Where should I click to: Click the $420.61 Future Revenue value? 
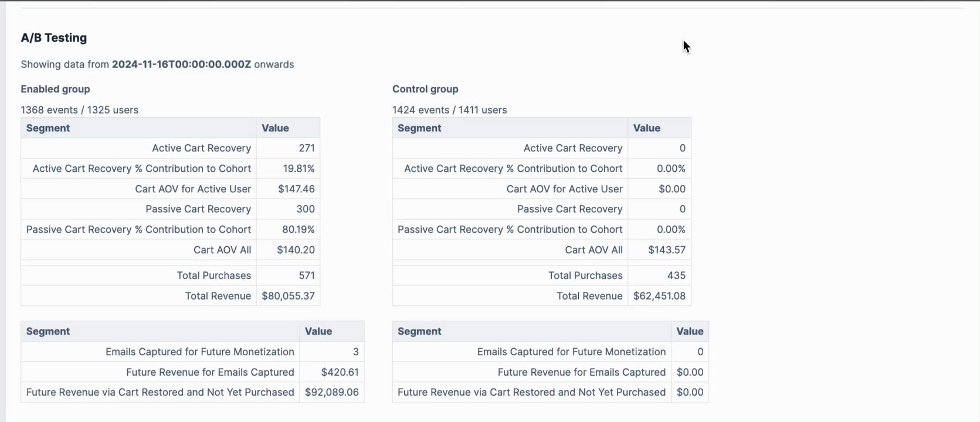(340, 372)
